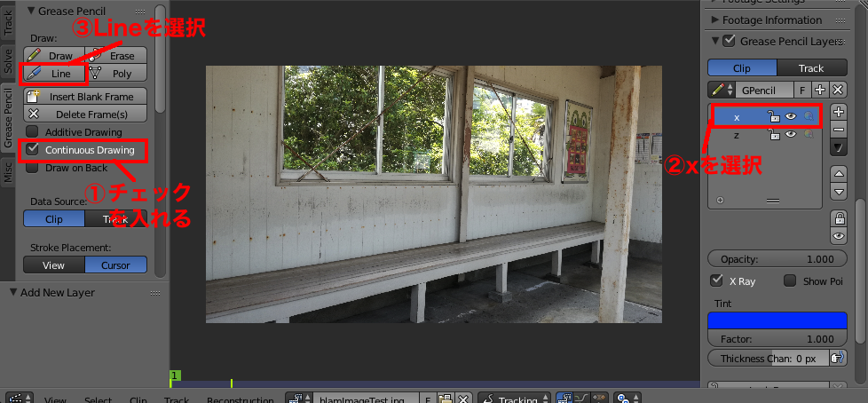
Task: Set Stroke Placement to Cursor
Action: 115,265
